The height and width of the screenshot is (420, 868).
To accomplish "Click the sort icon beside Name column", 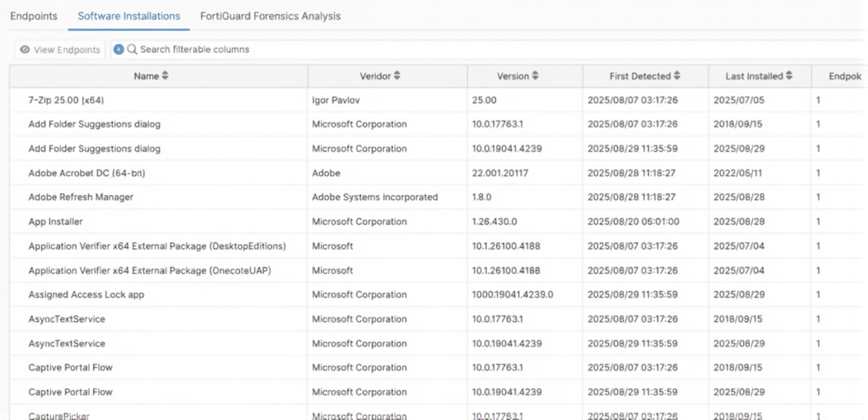I will (165, 76).
